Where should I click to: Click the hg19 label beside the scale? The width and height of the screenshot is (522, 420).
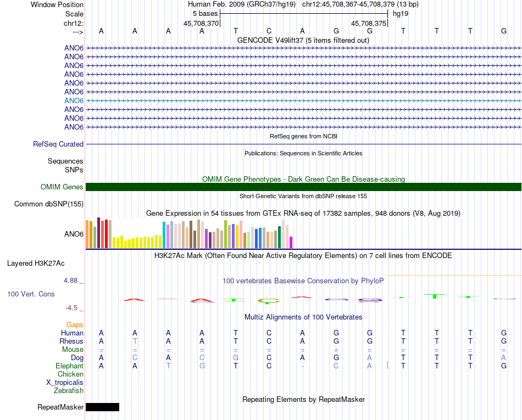tap(401, 14)
